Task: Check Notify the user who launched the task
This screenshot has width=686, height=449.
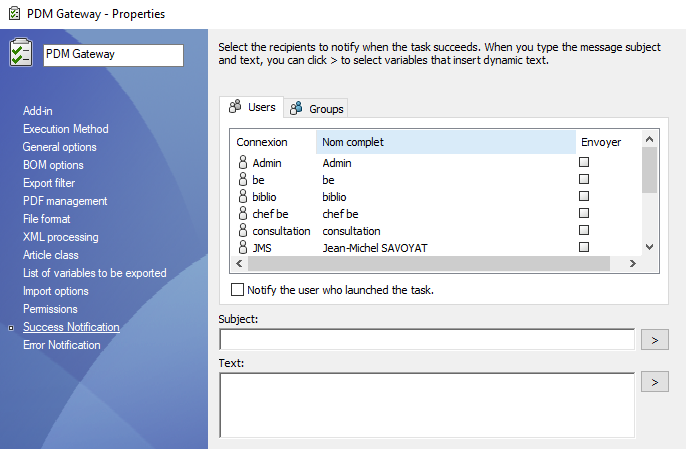Action: point(237,290)
